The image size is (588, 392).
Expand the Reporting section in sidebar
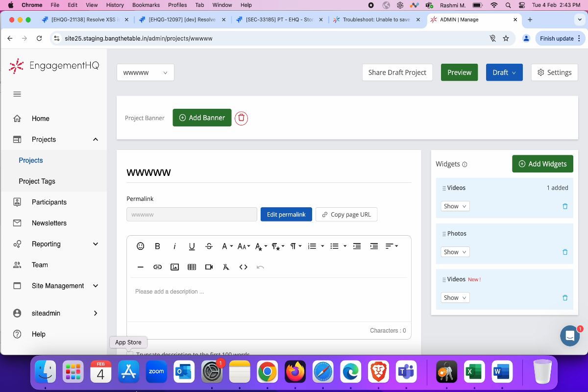pos(96,244)
